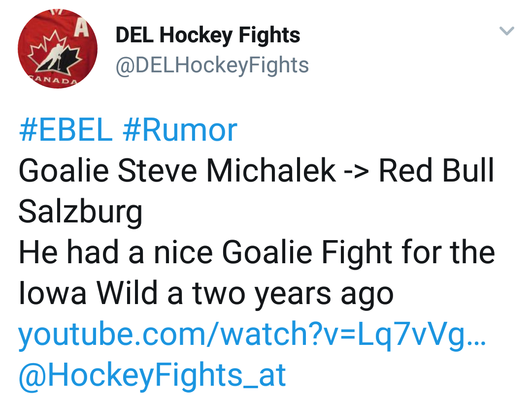Click the "Red Bull" text
This screenshot has width=532, height=400.
(436, 171)
